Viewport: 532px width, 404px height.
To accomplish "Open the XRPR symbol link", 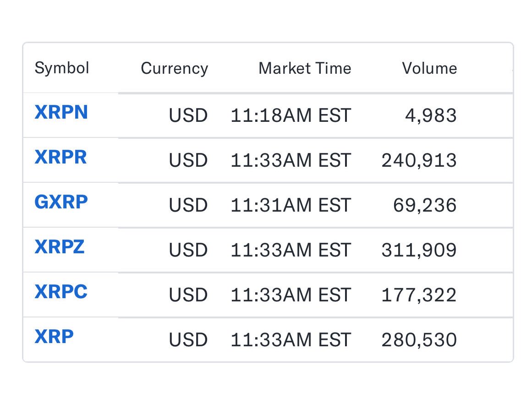I will click(60, 157).
